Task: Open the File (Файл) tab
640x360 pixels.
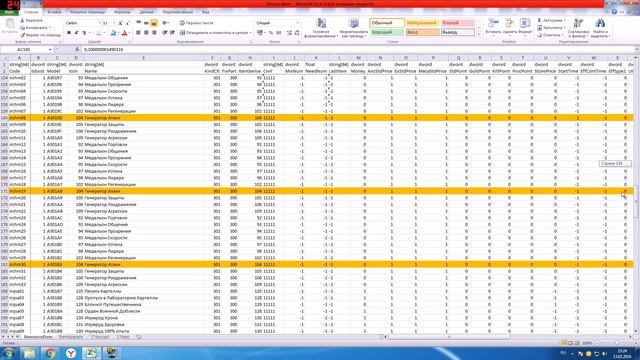Action: tap(9, 12)
